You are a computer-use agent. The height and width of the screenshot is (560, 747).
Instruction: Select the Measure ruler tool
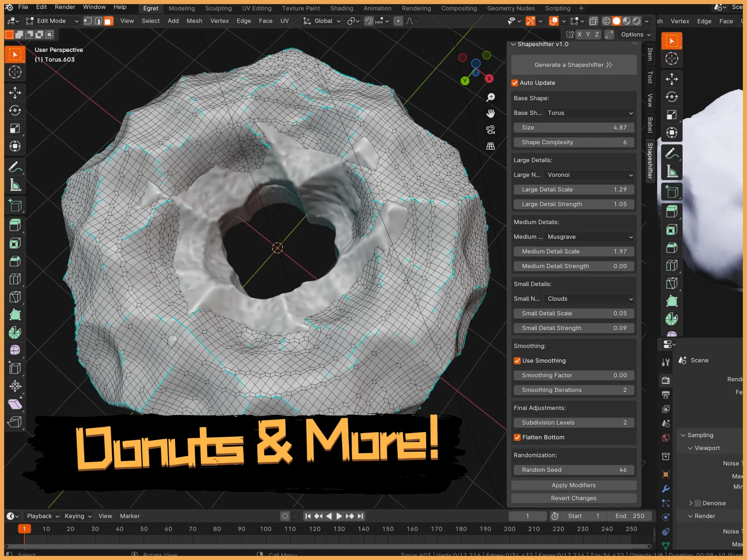[x=15, y=185]
